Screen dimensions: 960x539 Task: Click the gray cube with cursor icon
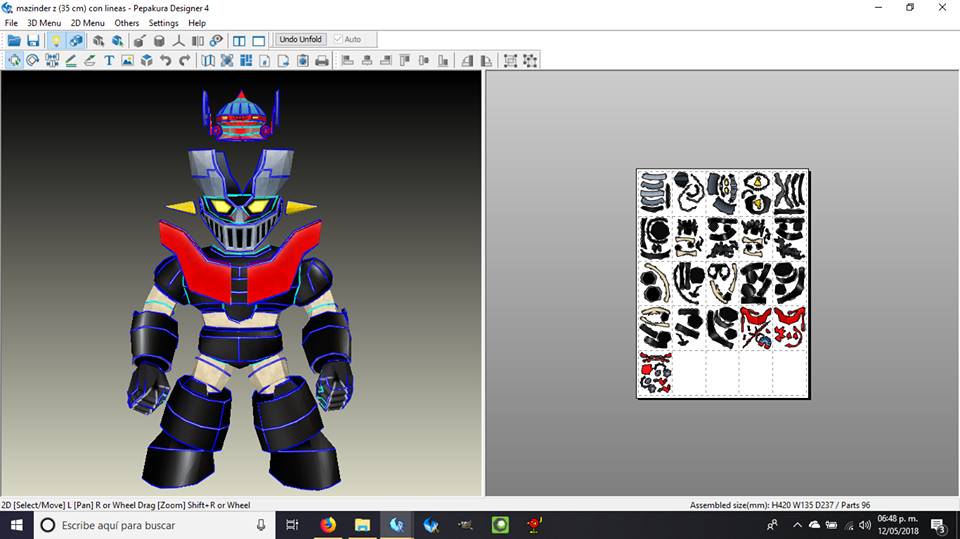coord(98,41)
